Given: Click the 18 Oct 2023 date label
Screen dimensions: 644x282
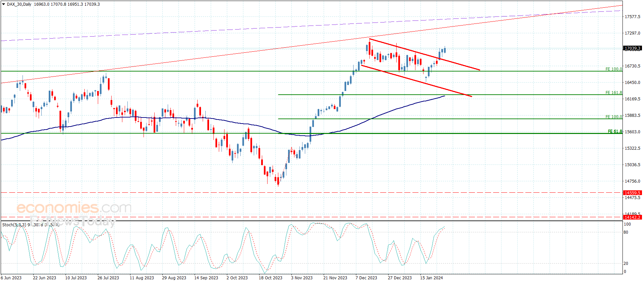Looking at the screenshot, I should (x=271, y=278).
